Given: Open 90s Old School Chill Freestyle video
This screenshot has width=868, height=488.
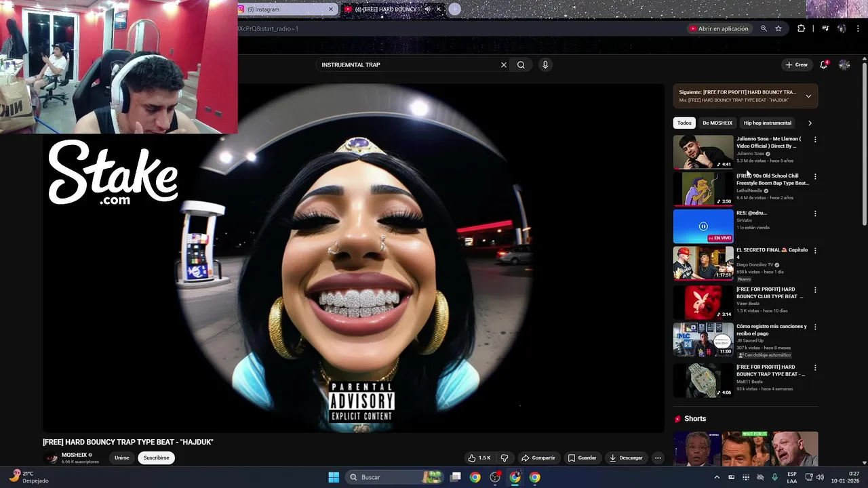Looking at the screenshot, I should click(703, 188).
